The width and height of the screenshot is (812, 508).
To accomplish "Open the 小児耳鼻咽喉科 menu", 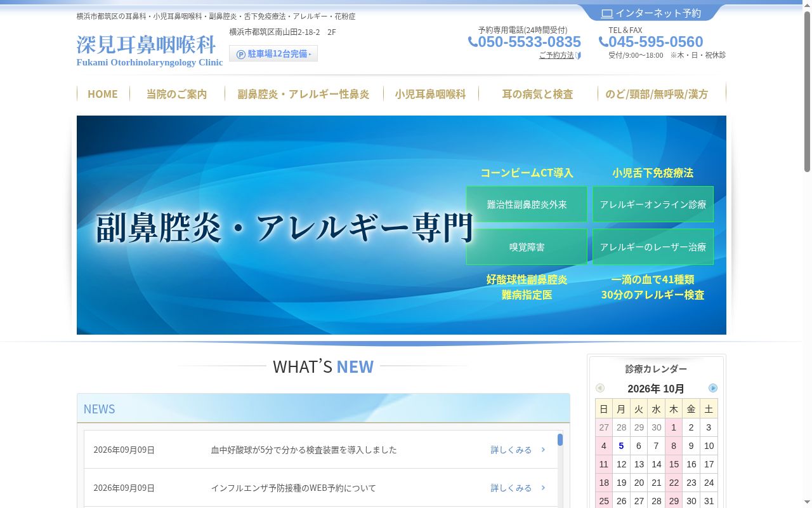I will pos(430,94).
